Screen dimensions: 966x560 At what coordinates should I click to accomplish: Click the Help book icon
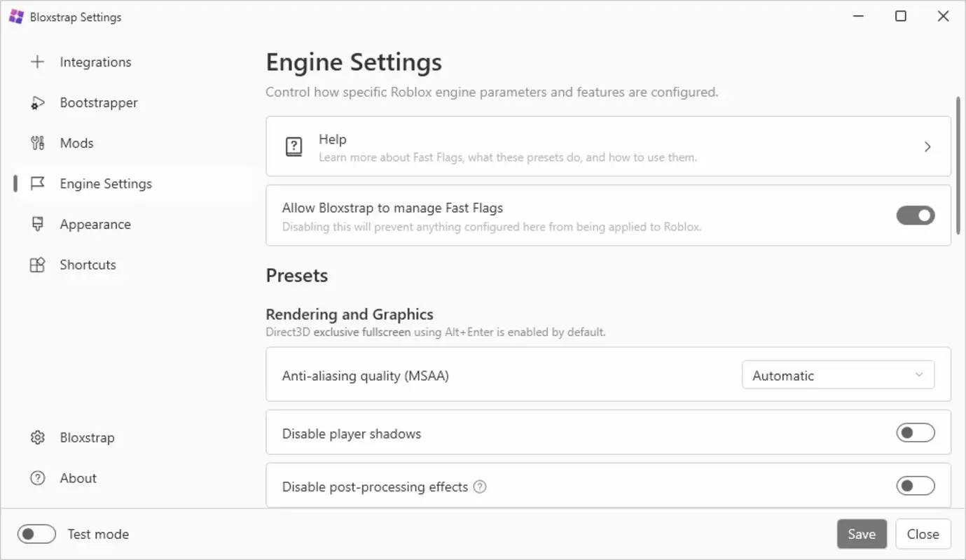click(294, 146)
